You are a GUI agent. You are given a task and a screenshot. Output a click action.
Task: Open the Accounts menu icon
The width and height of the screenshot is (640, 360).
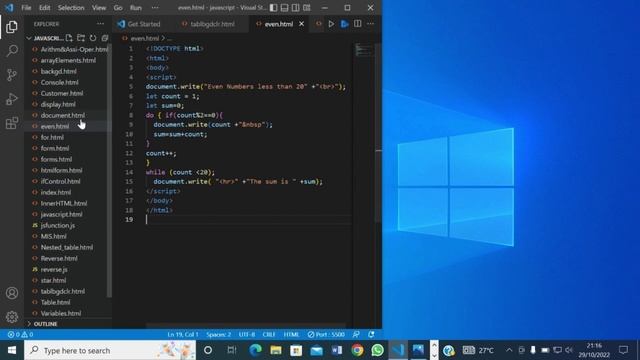[x=12, y=293]
